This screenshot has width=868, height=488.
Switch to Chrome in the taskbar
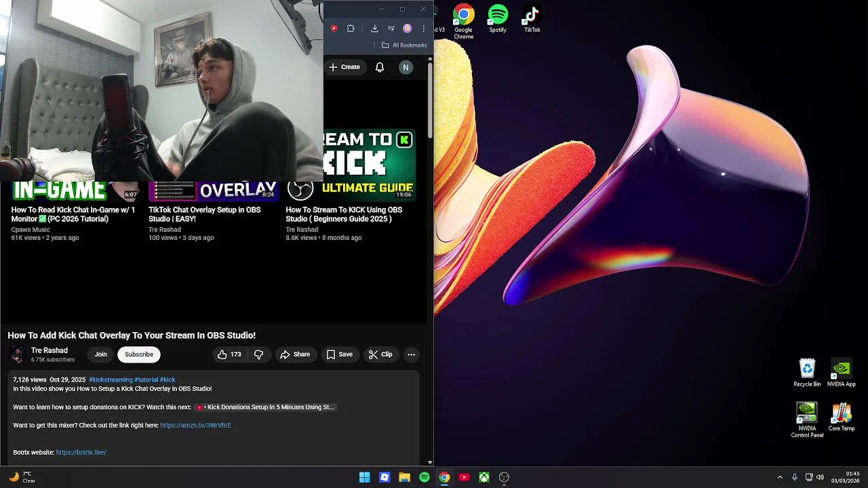pos(444,477)
